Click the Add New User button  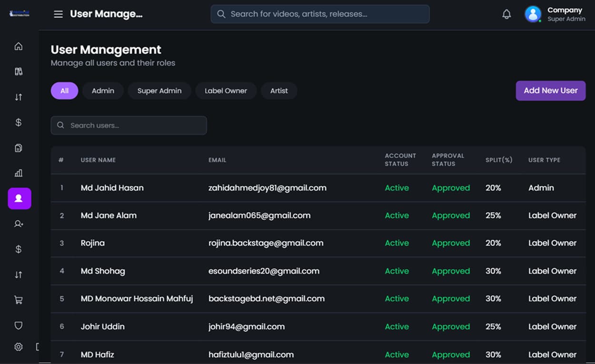551,90
